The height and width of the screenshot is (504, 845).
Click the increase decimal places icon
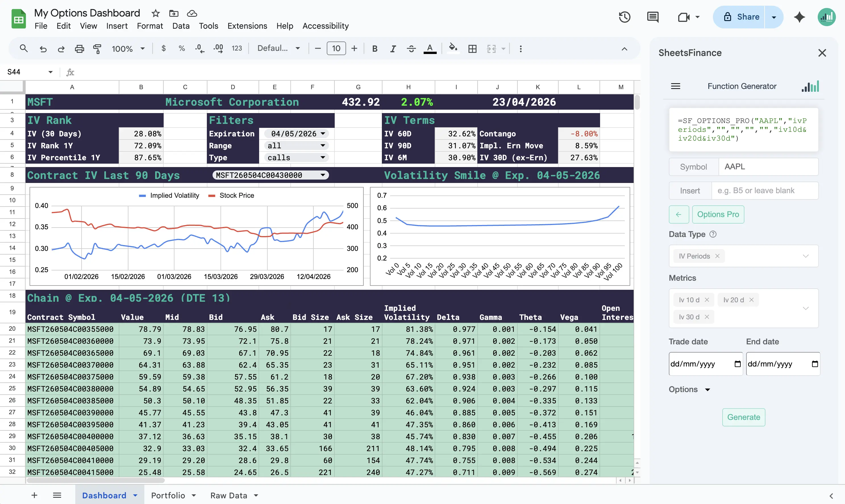click(x=218, y=49)
